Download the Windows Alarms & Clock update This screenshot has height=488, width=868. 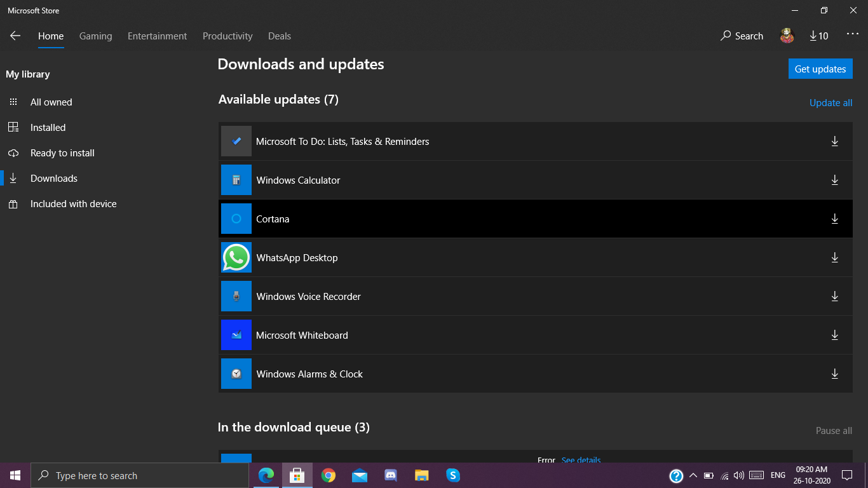835,374
